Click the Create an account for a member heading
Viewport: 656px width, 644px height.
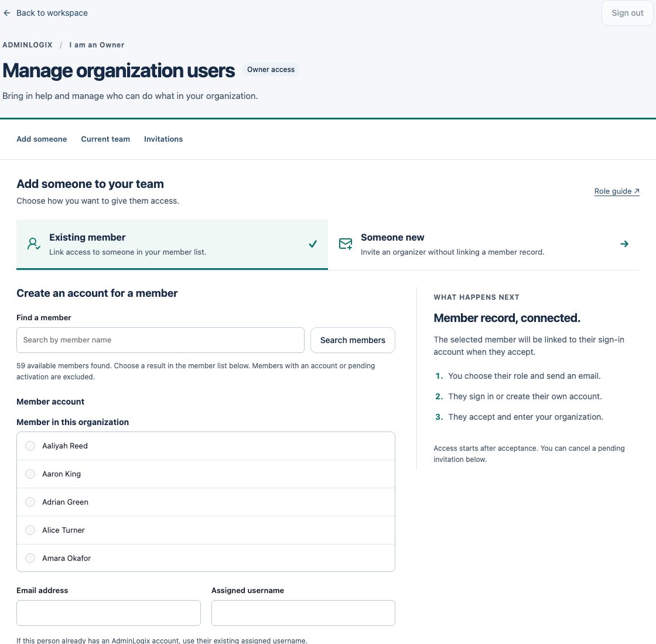tap(97, 293)
